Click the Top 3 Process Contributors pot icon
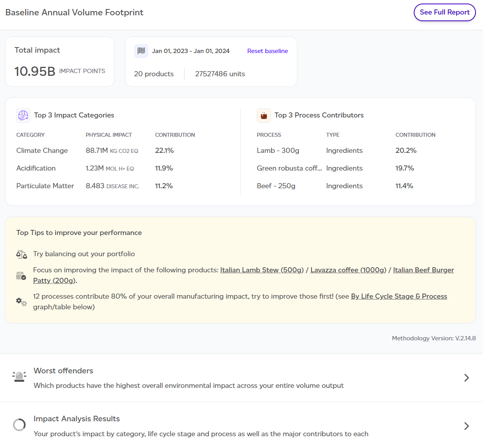The height and width of the screenshot is (448, 483). (x=264, y=116)
